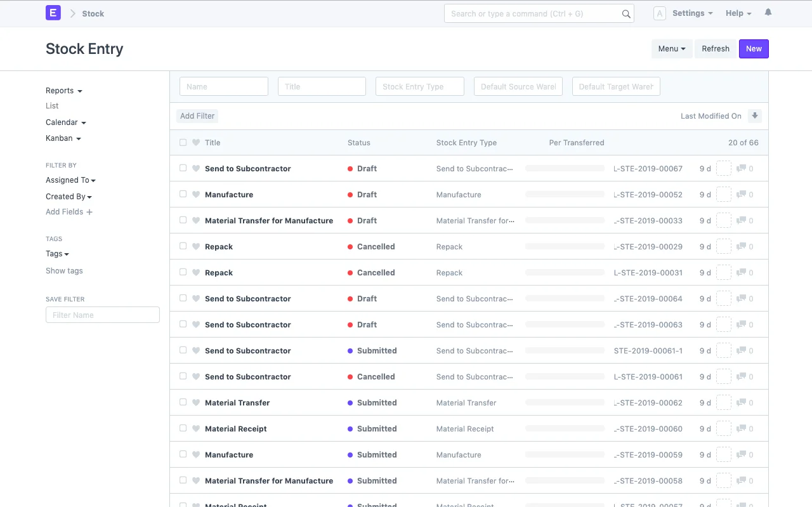
Task: Open comments icon on first Send to Subcontractor row
Action: click(741, 168)
